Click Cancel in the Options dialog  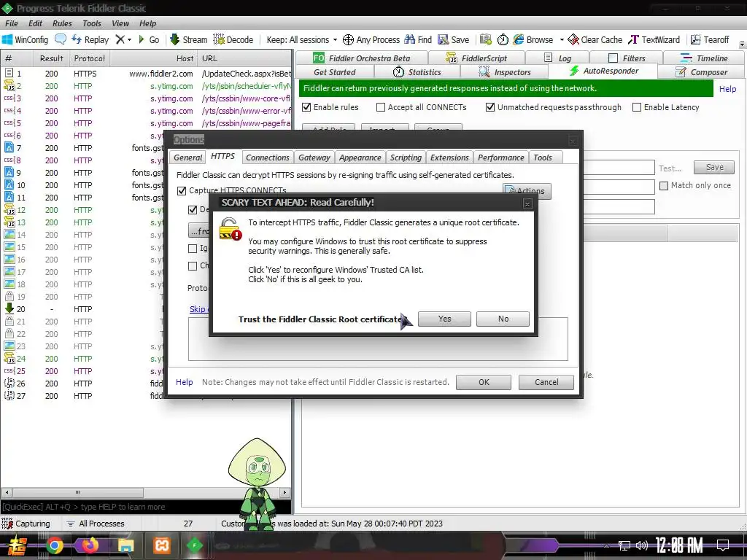coord(546,382)
